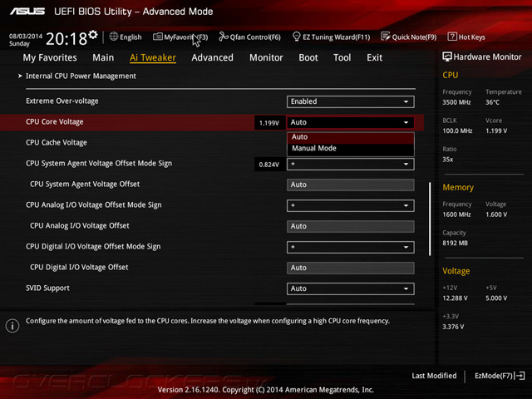Click the CPU Analog I/O Voltage Offset field
This screenshot has width=532, height=399.
pyautogui.click(x=351, y=226)
